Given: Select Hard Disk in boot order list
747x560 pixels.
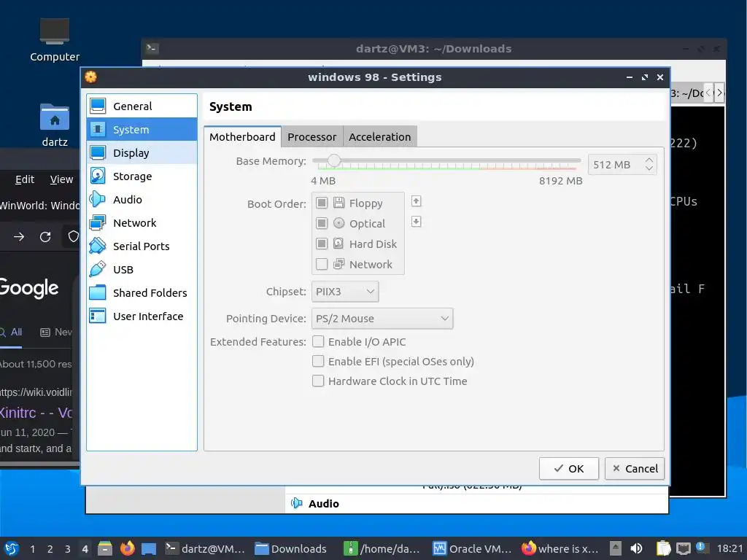Looking at the screenshot, I should click(x=357, y=244).
